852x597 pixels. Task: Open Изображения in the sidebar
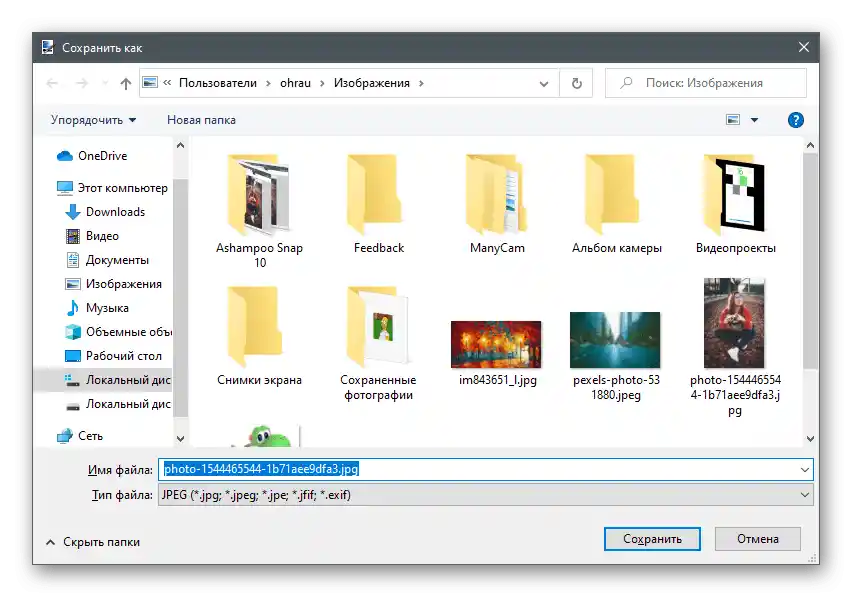113,284
